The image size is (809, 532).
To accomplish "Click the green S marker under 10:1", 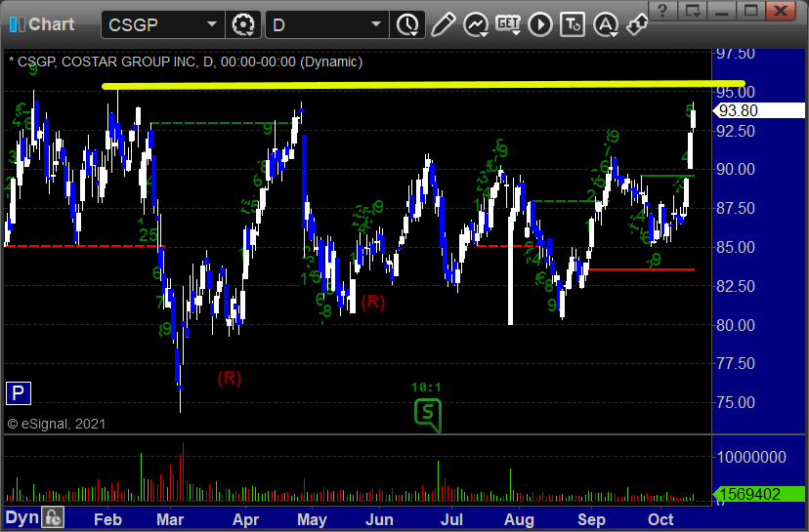I will tap(428, 415).
